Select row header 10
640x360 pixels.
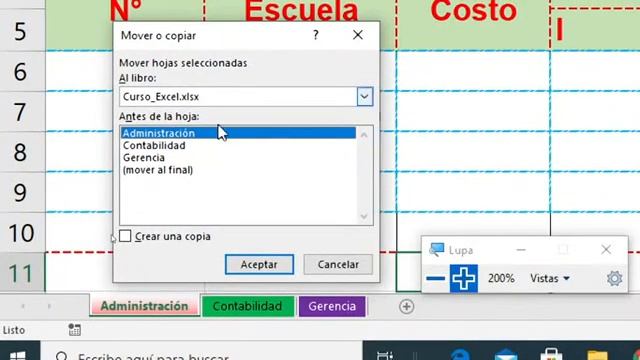click(21, 233)
